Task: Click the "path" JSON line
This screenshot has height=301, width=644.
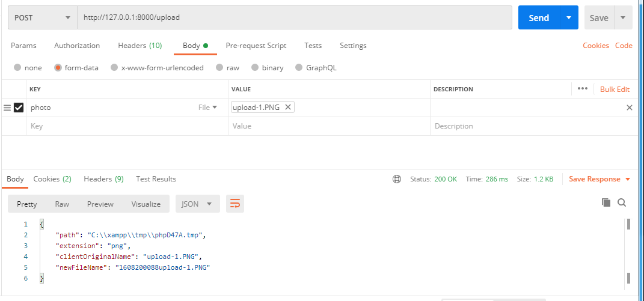Action: tap(130, 236)
